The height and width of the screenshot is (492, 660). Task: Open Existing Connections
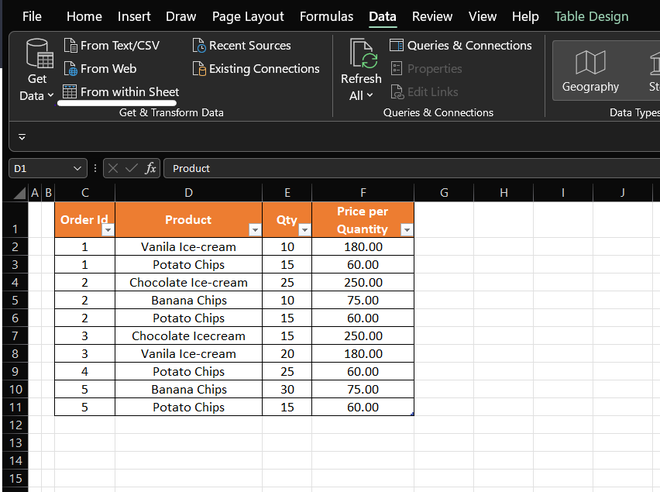tap(256, 69)
